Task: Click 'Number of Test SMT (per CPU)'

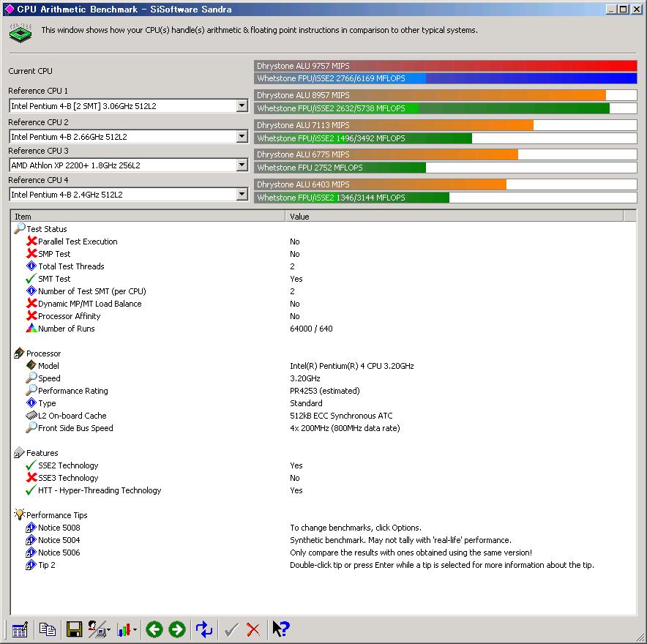Action: (86, 291)
